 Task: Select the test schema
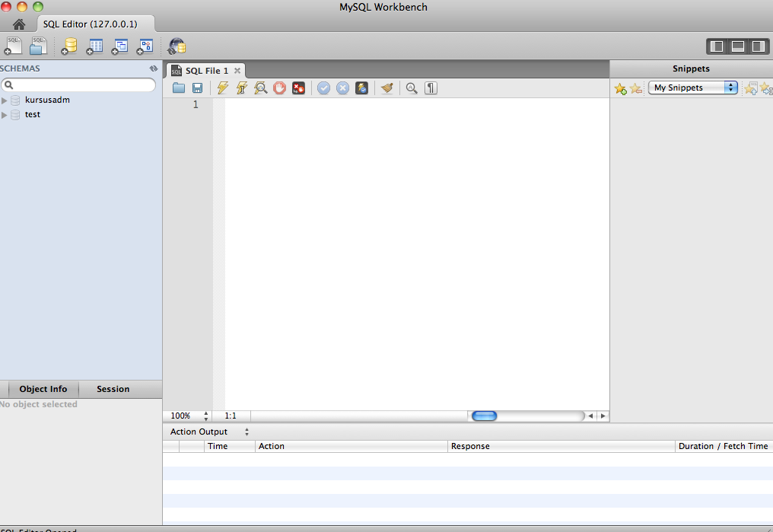(33, 114)
